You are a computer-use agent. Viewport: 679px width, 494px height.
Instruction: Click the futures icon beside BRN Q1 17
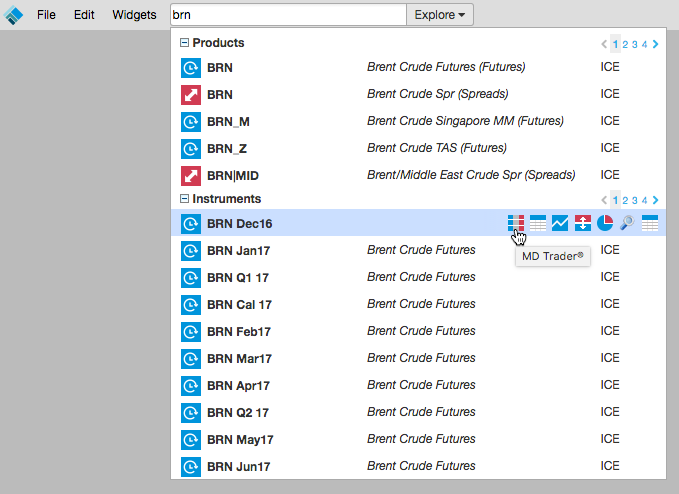click(191, 278)
